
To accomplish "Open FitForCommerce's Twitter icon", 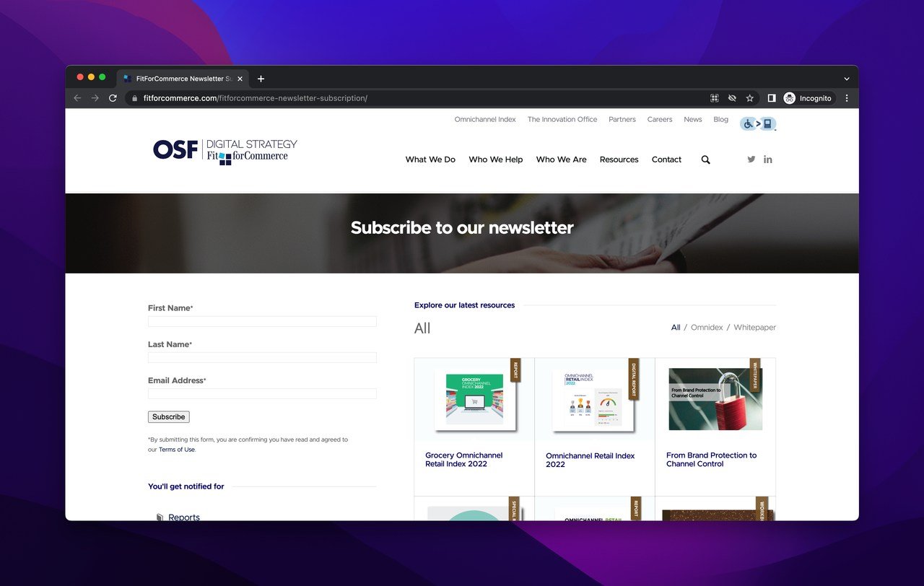I will pyautogui.click(x=751, y=159).
